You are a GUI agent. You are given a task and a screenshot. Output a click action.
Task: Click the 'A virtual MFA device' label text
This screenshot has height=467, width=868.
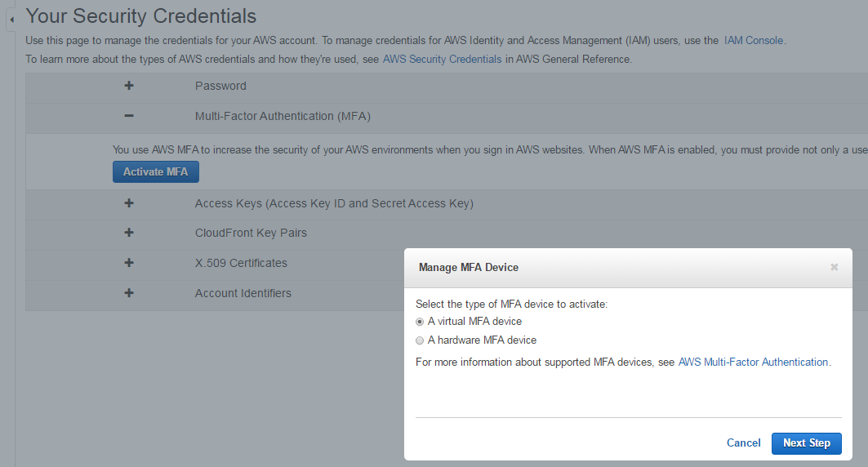(x=474, y=322)
